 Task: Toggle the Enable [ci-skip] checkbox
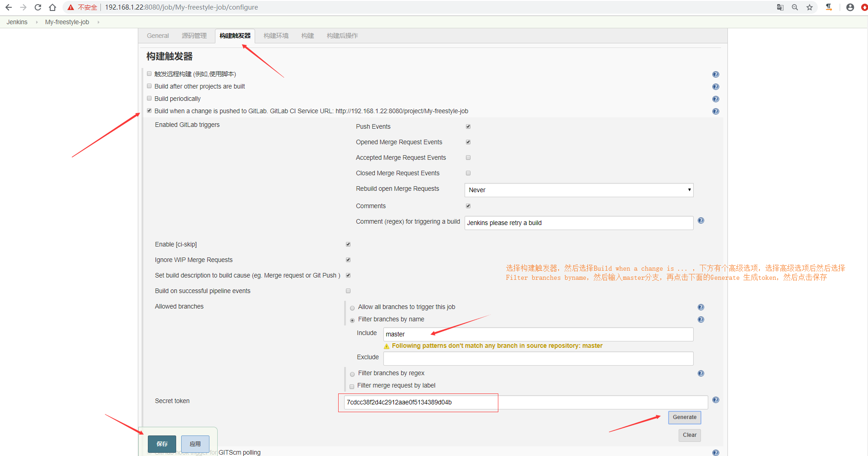(348, 244)
